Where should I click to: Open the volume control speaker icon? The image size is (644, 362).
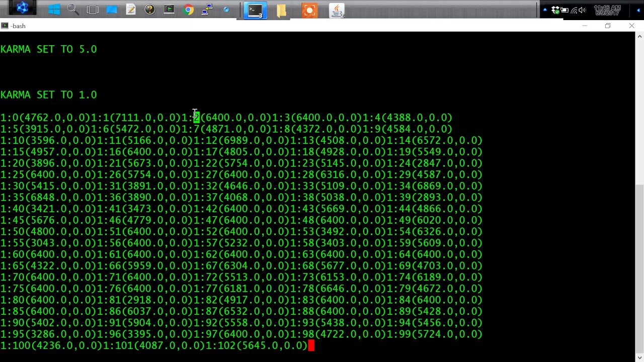582,10
